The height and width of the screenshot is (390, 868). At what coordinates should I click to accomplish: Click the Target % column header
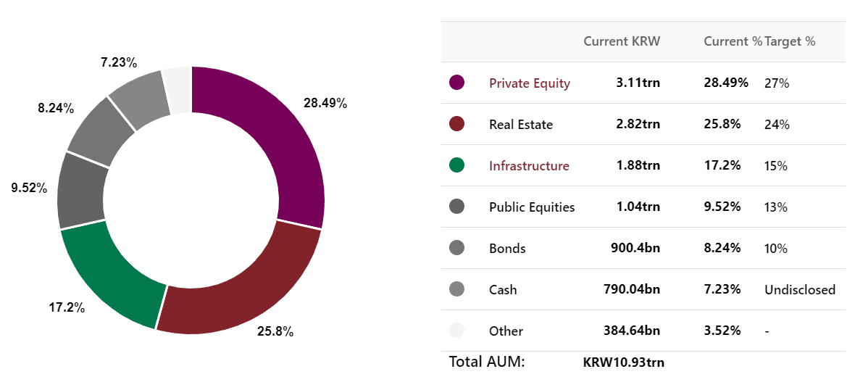click(x=790, y=41)
